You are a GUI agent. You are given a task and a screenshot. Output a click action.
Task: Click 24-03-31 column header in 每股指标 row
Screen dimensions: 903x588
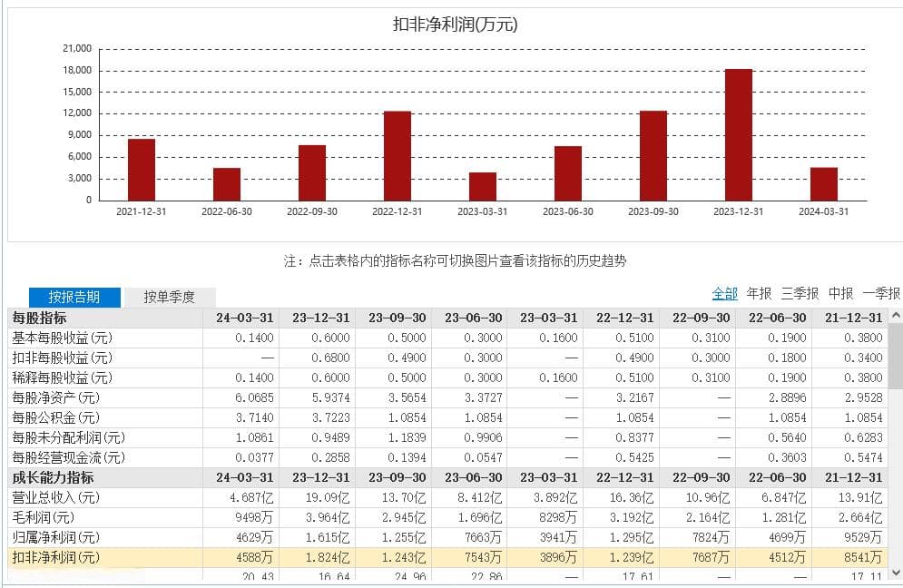[245, 318]
